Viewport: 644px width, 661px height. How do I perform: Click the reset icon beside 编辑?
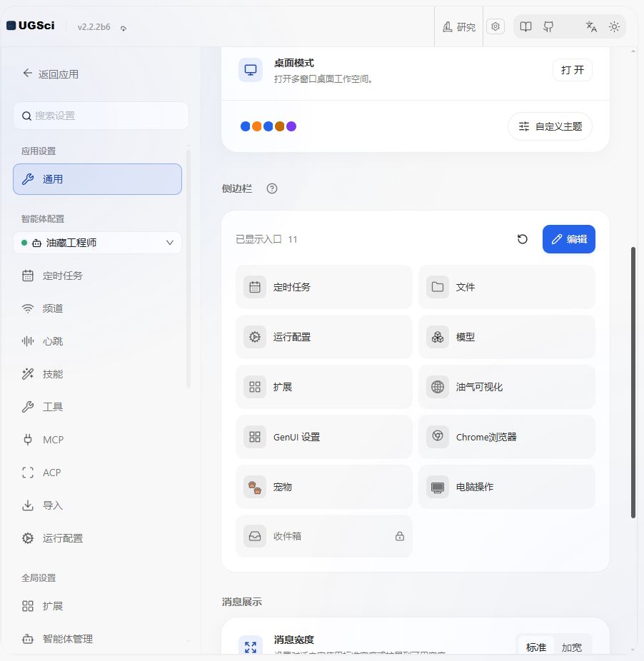(x=522, y=239)
